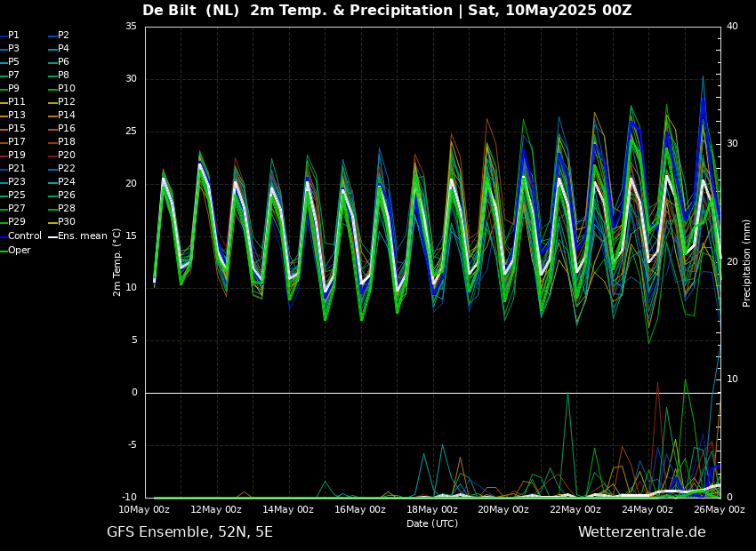
Task: Select the P30 legend label
Action: (x=61, y=221)
